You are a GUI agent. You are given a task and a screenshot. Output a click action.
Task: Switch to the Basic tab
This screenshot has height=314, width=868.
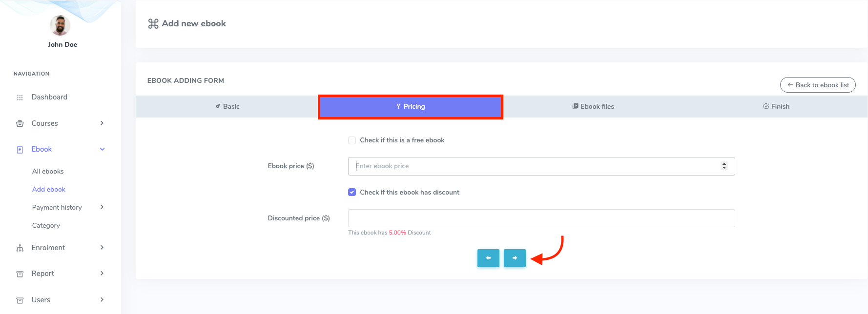point(227,106)
